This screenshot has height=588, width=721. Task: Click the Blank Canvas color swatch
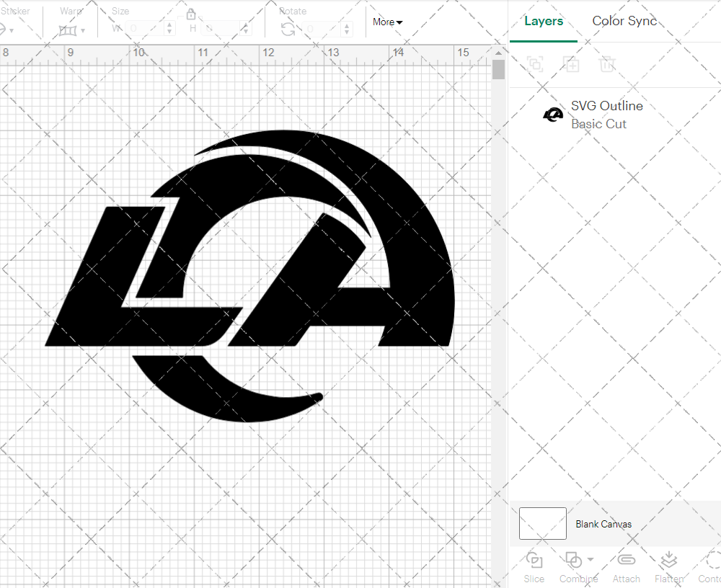[x=542, y=524]
